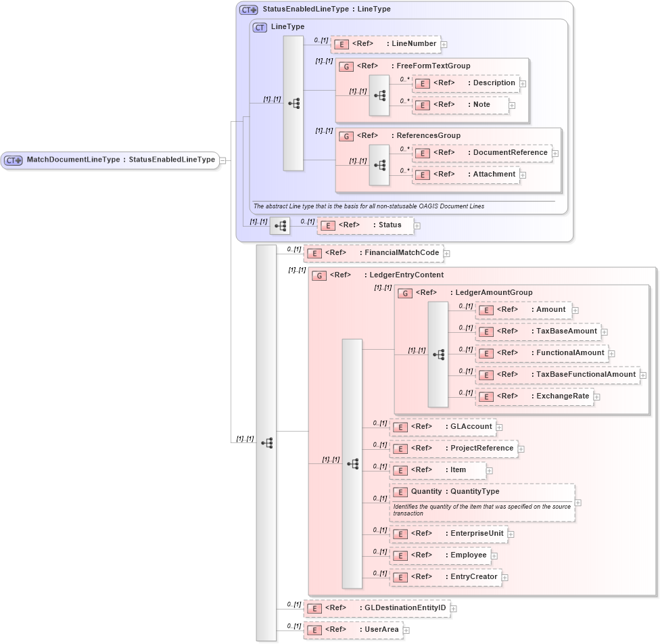660x644 pixels.
Task: Select the E icon for LineNumber element
Action: pos(341,43)
